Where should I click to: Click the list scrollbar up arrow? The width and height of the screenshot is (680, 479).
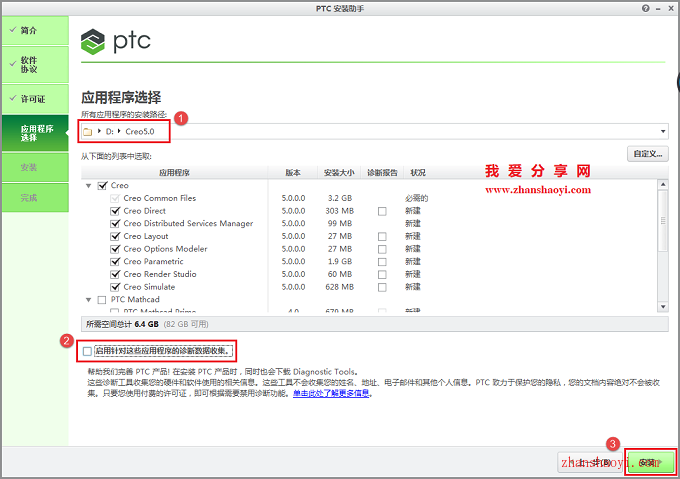click(x=663, y=185)
